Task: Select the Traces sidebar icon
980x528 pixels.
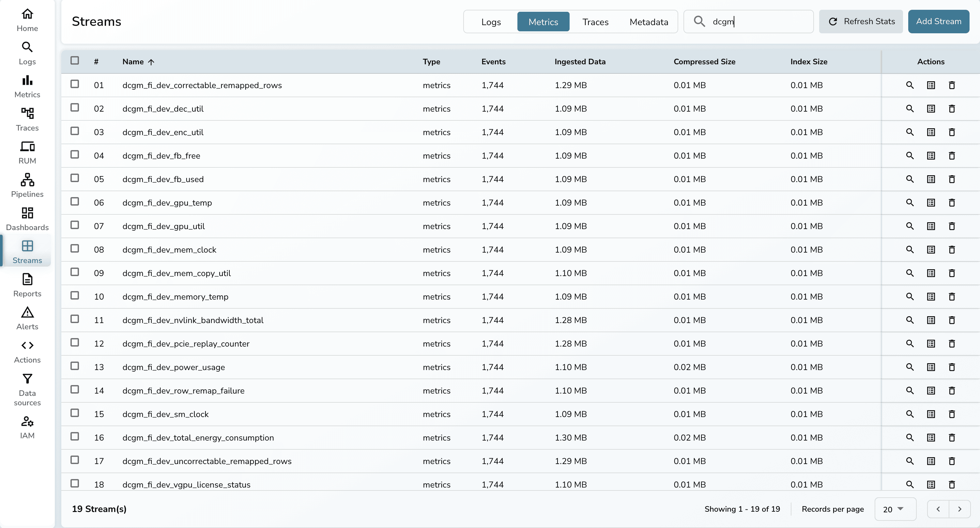Action: pyautogui.click(x=27, y=118)
